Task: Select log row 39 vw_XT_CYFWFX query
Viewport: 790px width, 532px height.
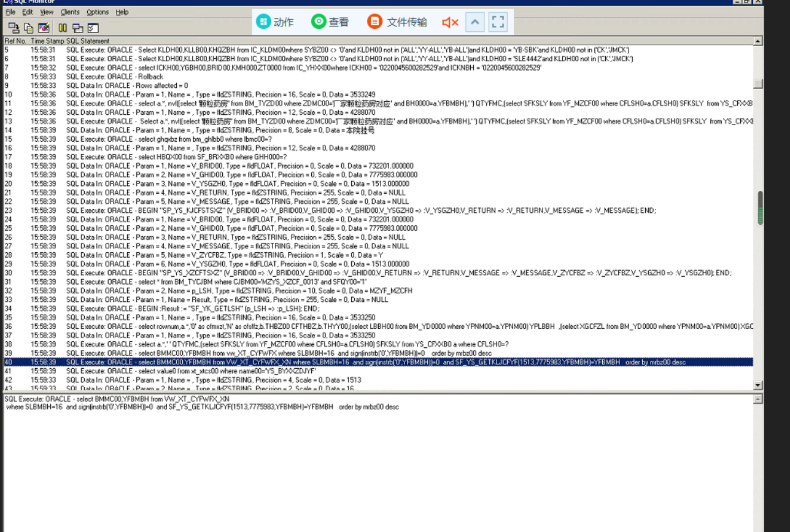Action: click(x=378, y=353)
